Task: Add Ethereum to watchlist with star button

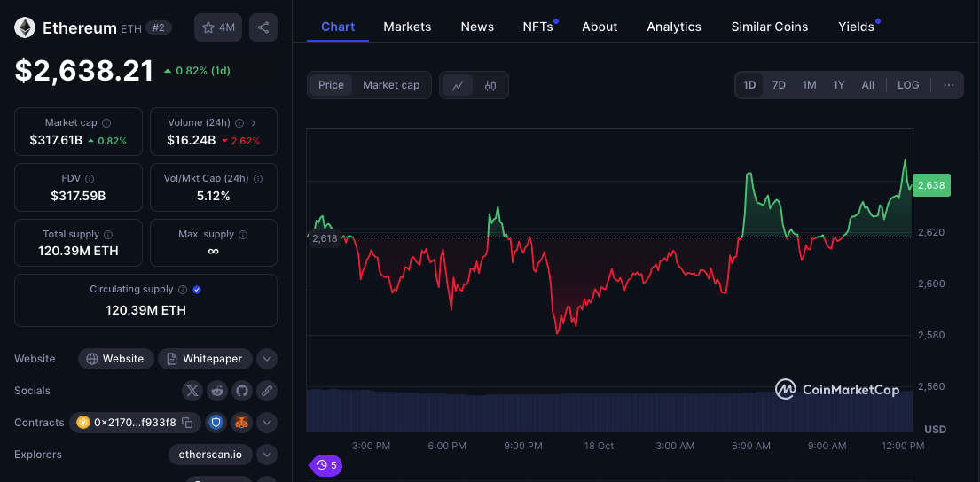Action: [x=218, y=27]
